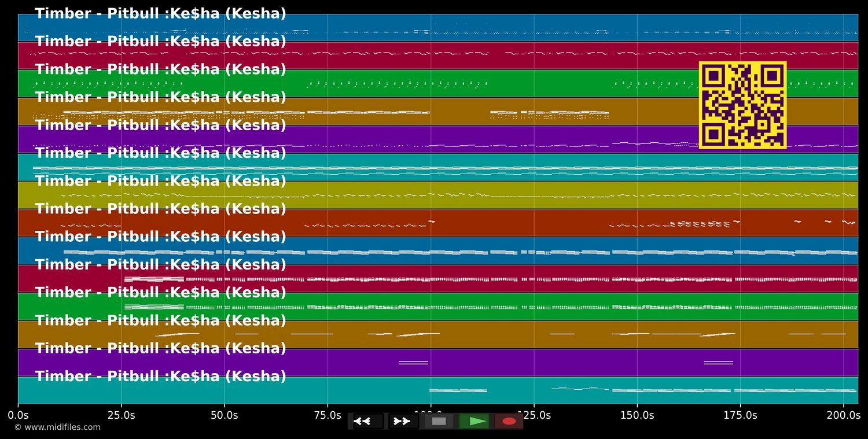Click the yellow QR code image
The image size is (868, 439).
742,105
